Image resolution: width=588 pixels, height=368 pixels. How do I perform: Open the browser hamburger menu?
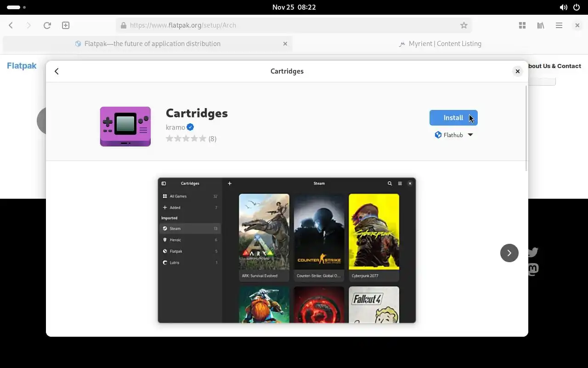[x=559, y=25]
